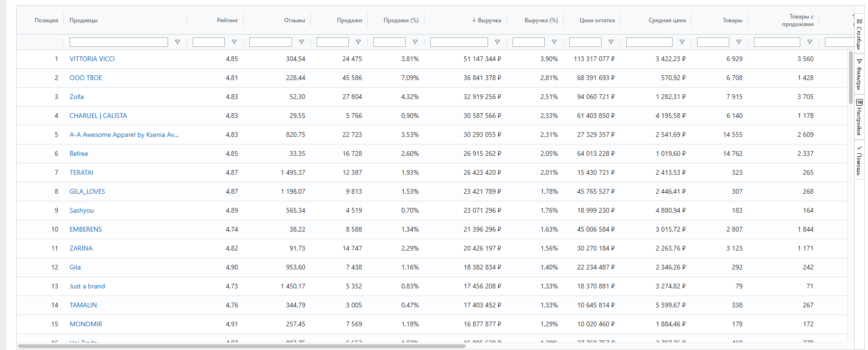868x350 pixels.
Task: Open filter icon for Цена остатка column
Action: tap(611, 42)
